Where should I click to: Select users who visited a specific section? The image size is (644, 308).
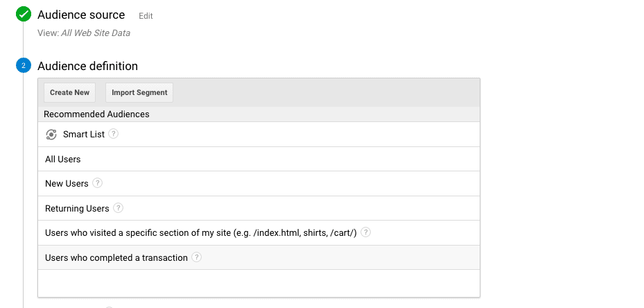click(x=200, y=233)
